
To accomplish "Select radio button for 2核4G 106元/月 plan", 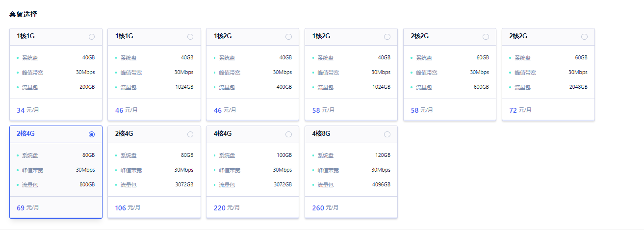I will (x=190, y=134).
